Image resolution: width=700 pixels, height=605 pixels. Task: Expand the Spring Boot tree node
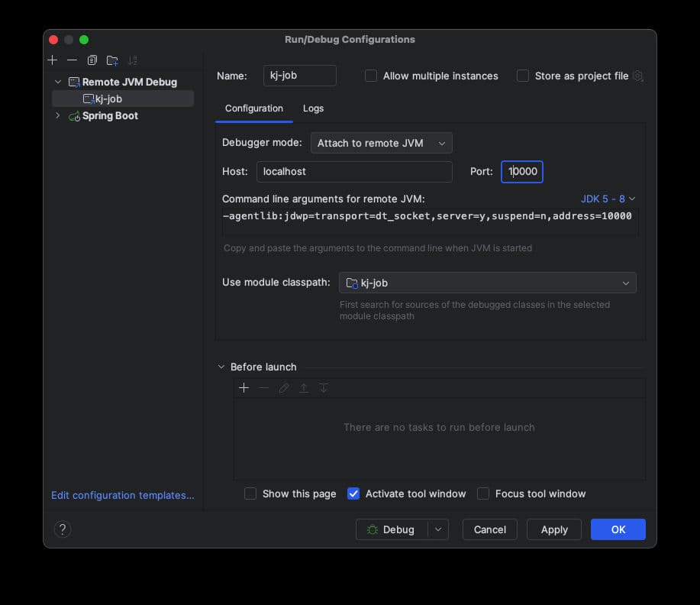[57, 115]
